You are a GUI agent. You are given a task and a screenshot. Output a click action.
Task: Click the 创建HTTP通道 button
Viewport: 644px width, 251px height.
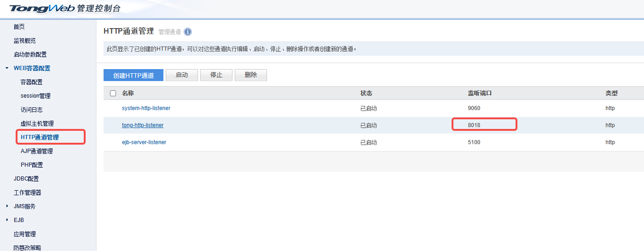(133, 75)
